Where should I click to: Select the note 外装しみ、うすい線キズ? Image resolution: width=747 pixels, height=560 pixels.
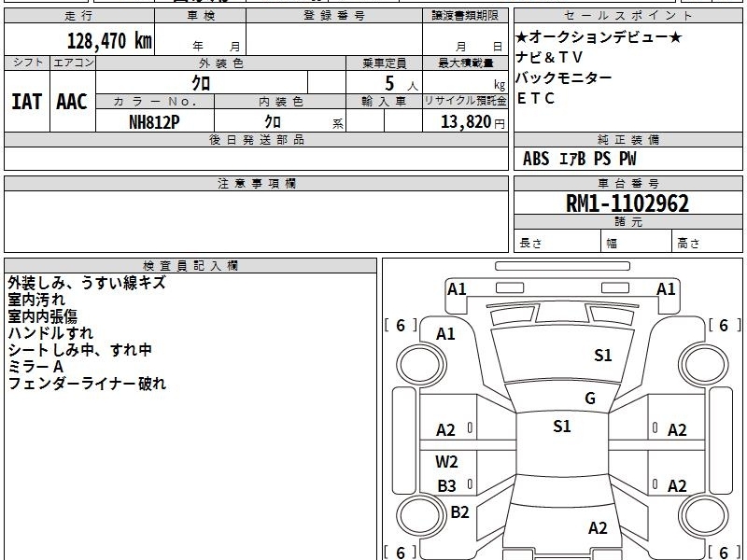click(87, 283)
